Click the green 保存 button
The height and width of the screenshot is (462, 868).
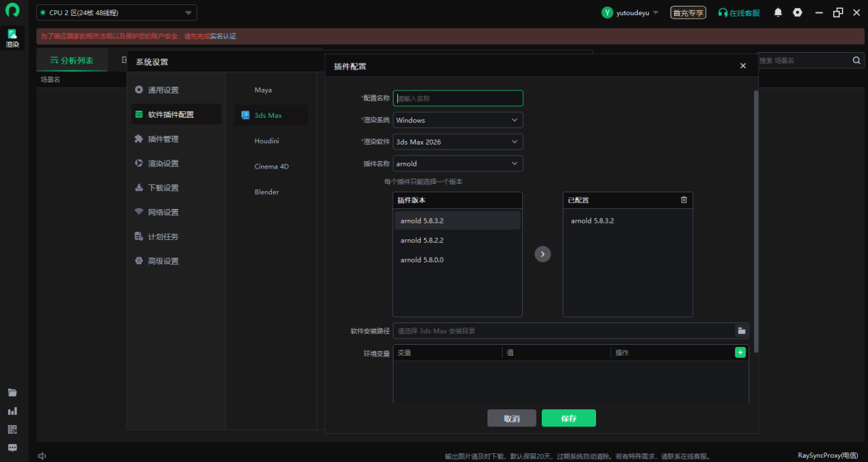(x=569, y=419)
